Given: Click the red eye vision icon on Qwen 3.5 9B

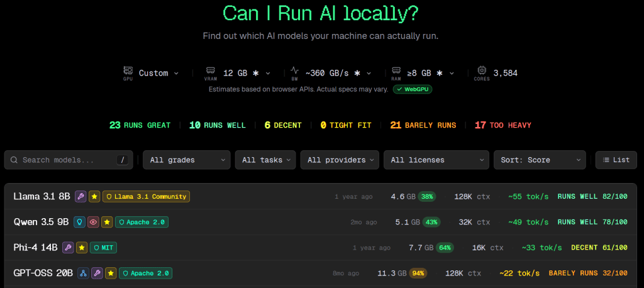Looking at the screenshot, I should (94, 222).
